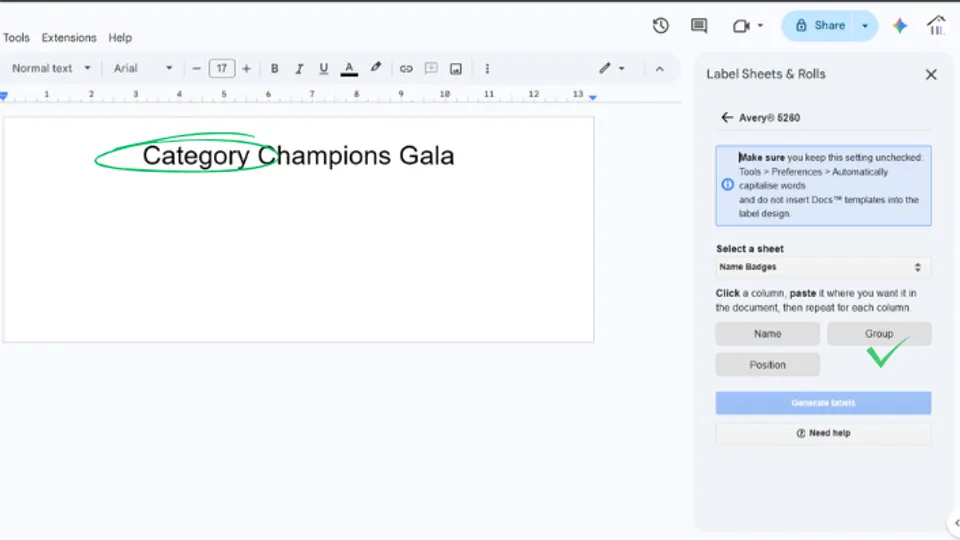
Task: Click the Category Champions Gala heading
Action: click(298, 156)
